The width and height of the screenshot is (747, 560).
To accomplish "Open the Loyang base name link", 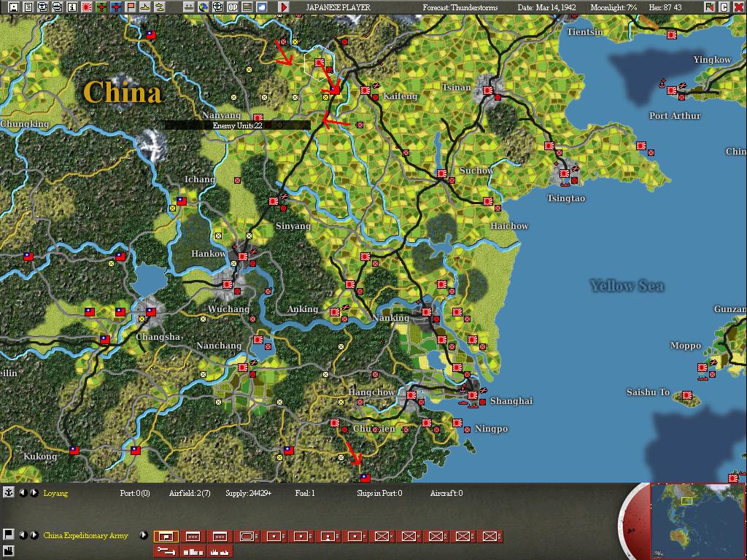I will point(55,494).
